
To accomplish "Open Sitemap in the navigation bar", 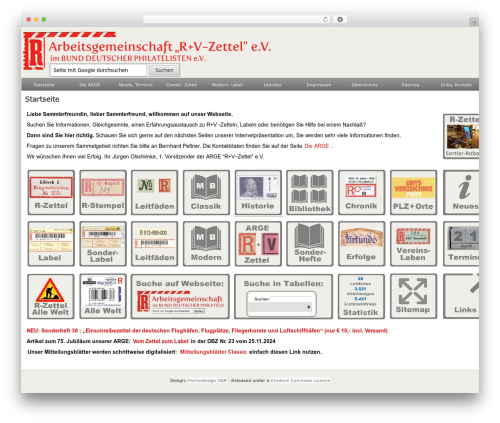I will pos(410,85).
